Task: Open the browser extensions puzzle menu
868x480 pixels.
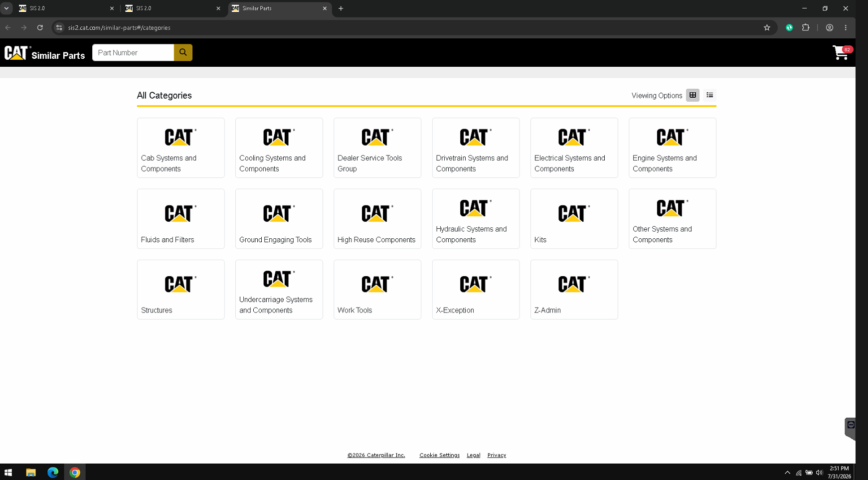Action: pos(806,27)
